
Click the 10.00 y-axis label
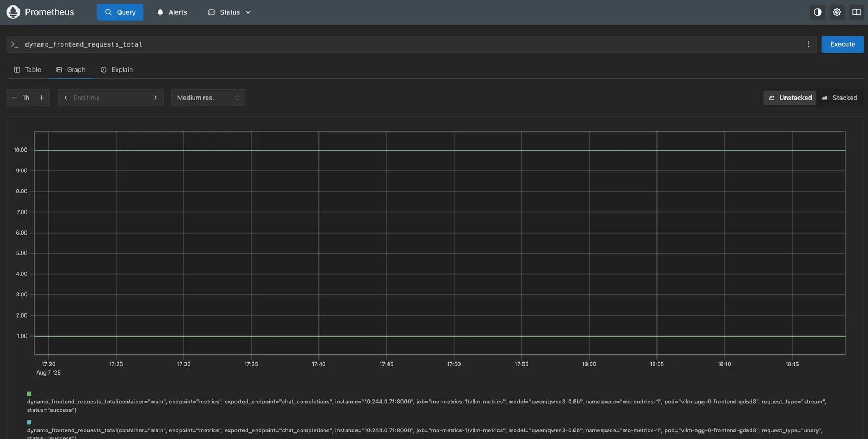click(x=21, y=150)
